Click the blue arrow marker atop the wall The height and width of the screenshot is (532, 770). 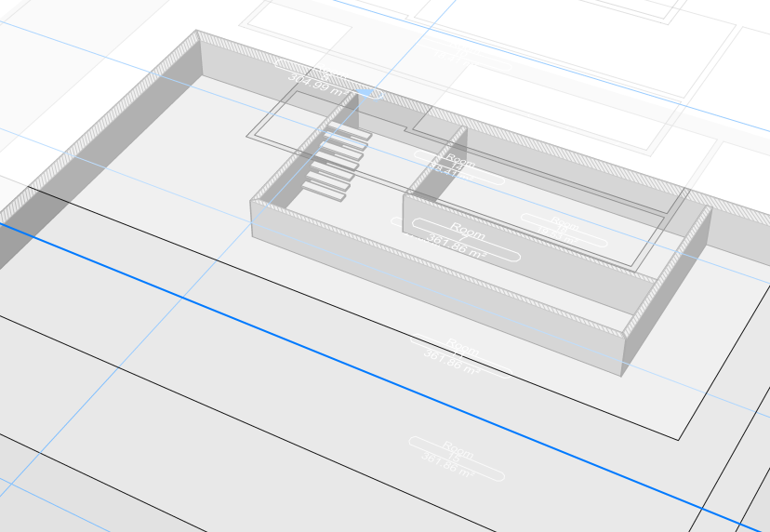point(368,93)
